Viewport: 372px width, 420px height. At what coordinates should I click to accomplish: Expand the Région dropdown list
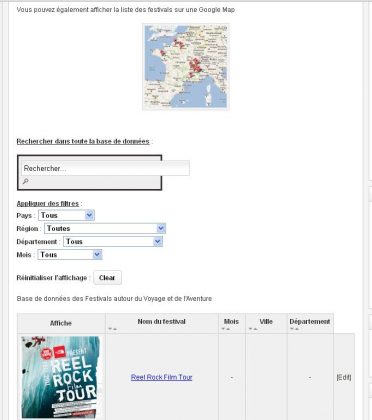[x=105, y=228]
